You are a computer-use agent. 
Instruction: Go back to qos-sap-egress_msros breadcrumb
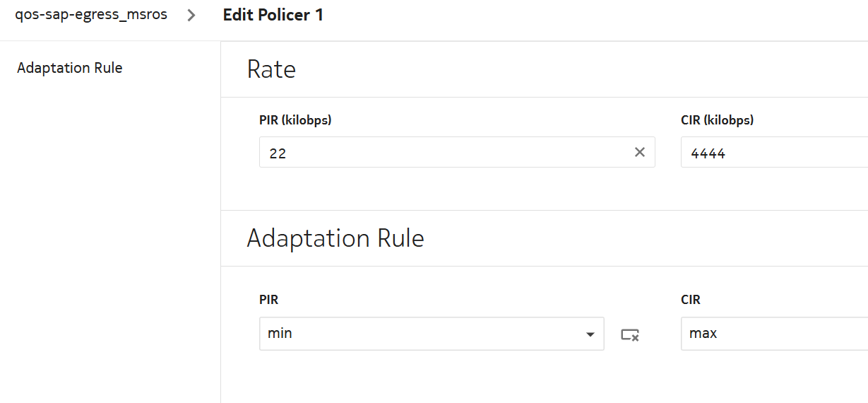pyautogui.click(x=91, y=14)
